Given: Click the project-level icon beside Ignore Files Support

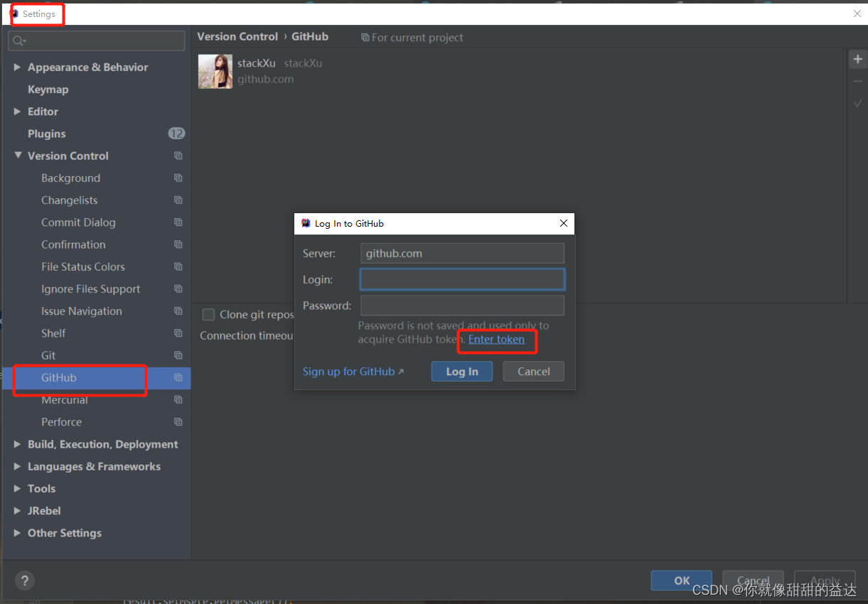Looking at the screenshot, I should (x=178, y=289).
